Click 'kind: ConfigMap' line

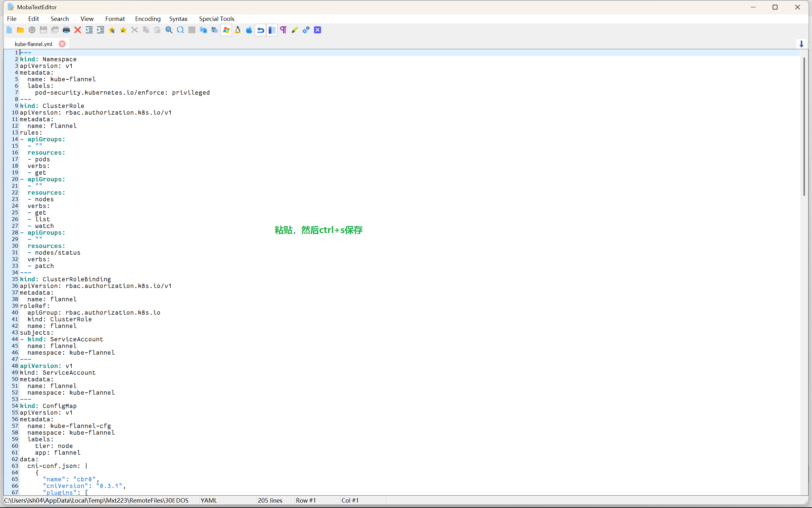click(x=48, y=406)
